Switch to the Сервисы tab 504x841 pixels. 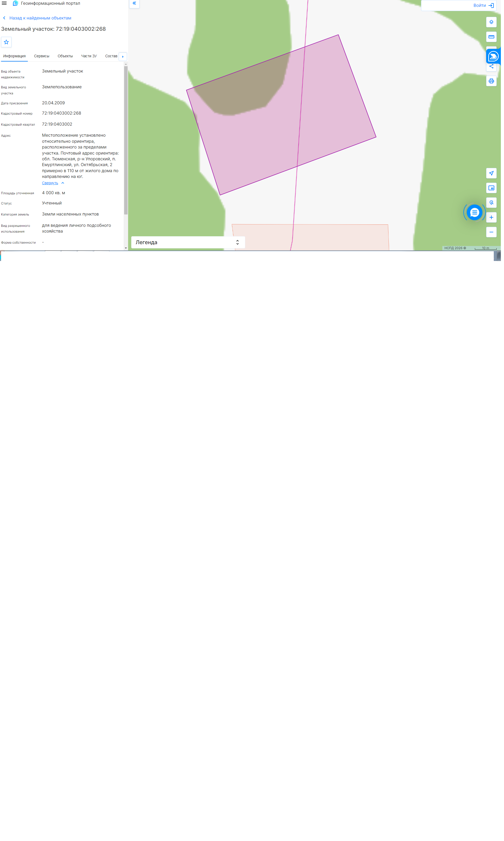coord(42,57)
